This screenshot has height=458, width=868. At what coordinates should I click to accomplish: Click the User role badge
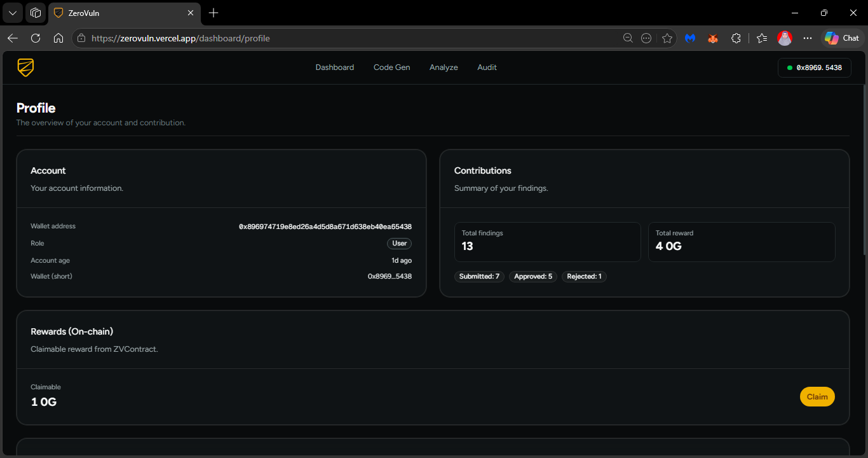click(400, 244)
